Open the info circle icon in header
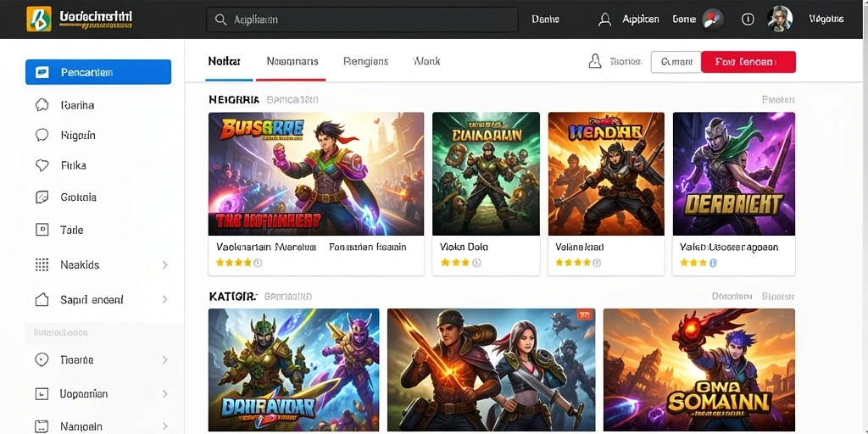 point(748,19)
